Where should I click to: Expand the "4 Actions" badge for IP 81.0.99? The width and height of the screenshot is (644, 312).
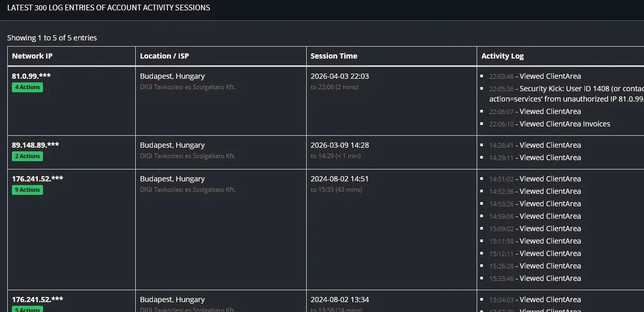tap(27, 87)
